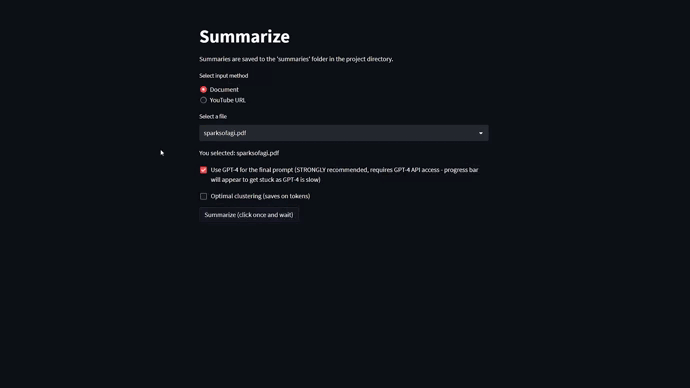Click the Summarize page heading

[x=244, y=37]
